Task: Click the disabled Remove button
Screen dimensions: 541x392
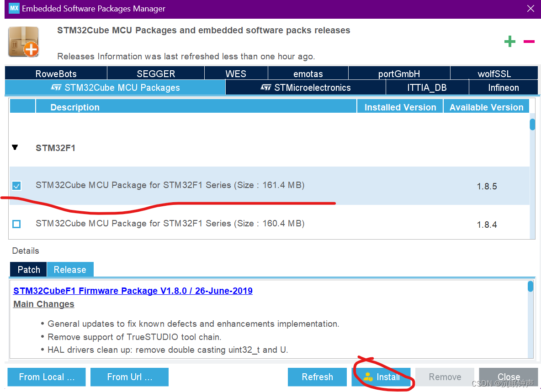Action: coord(445,377)
